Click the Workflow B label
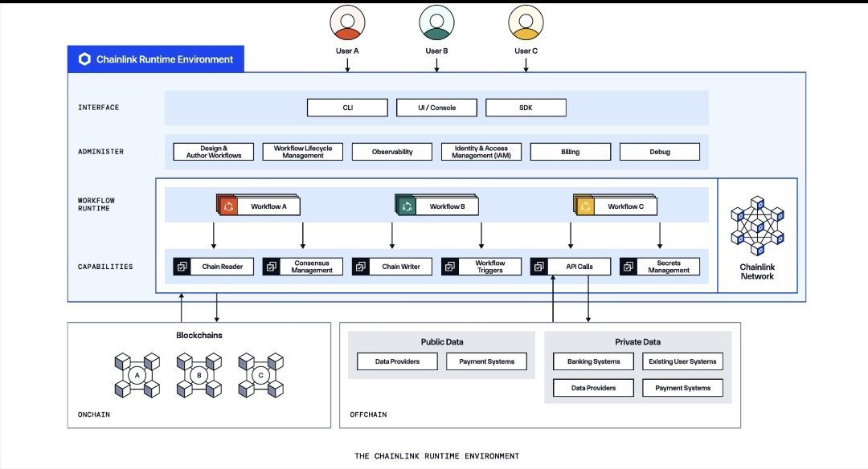The width and height of the screenshot is (868, 469). pyautogui.click(x=448, y=207)
